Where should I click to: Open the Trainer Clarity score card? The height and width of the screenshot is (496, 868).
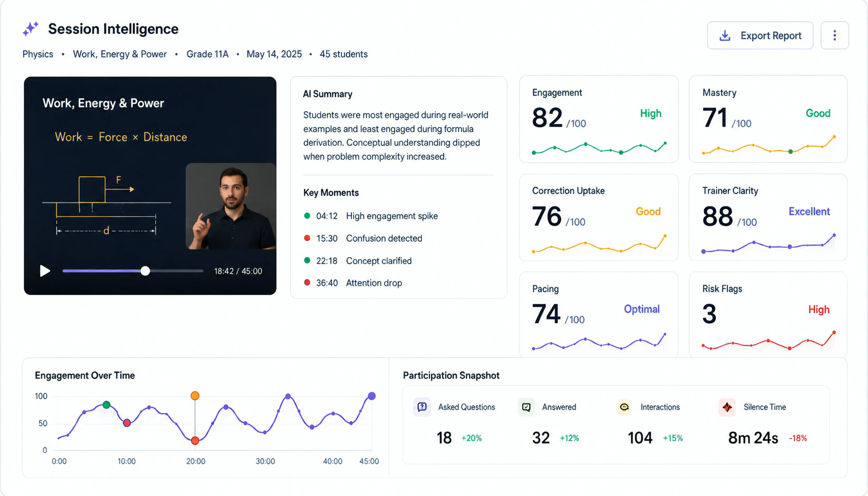(768, 217)
